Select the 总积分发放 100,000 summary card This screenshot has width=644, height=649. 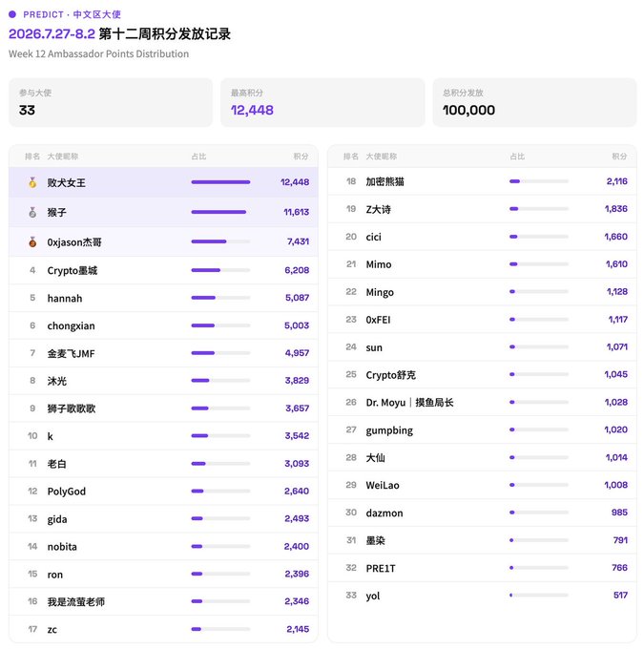tap(534, 102)
